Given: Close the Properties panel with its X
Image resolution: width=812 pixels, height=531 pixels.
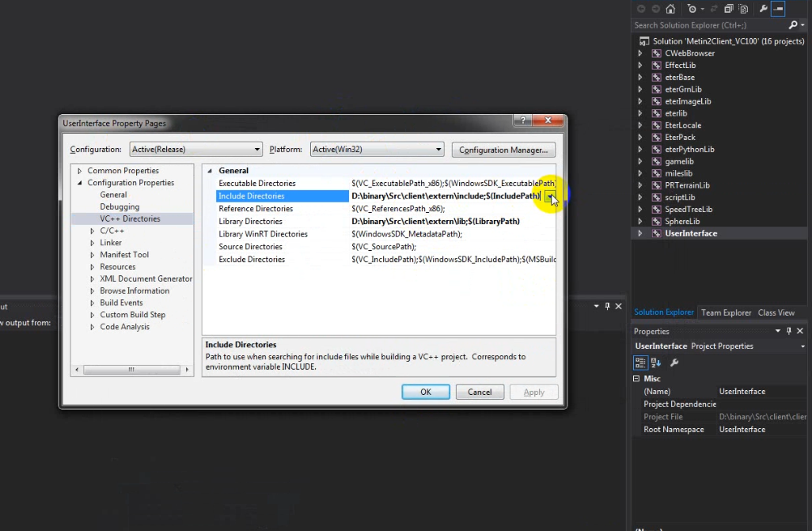Looking at the screenshot, I should (x=800, y=331).
